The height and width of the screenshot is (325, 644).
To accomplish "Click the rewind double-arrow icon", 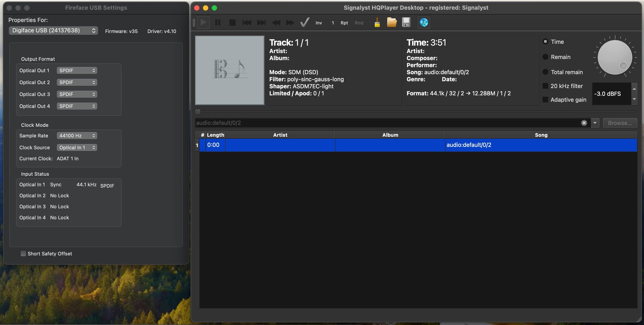I will pos(276,22).
